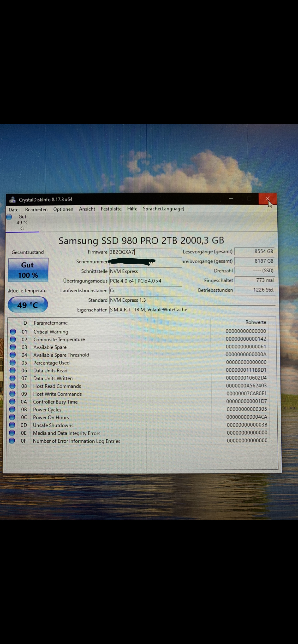Click into the Firmware field 3B2QGXA7
Screen dimensions: 298x644
point(145,252)
